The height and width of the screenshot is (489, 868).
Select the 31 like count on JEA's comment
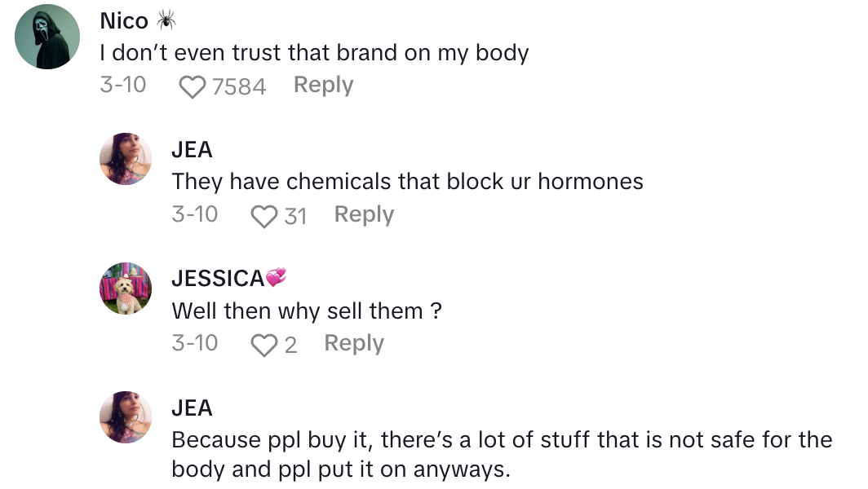pyautogui.click(x=295, y=216)
